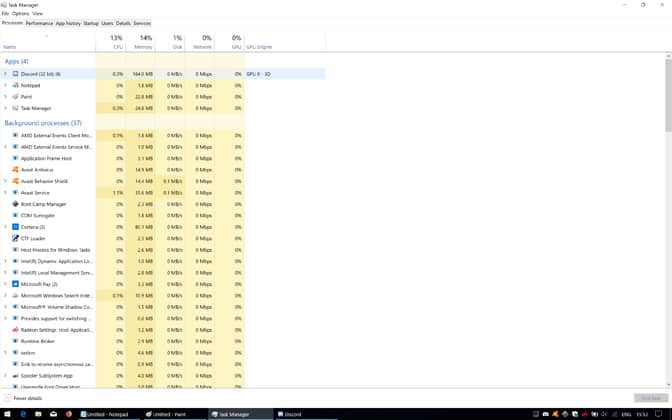Open the notification center icon
The width and height of the screenshot is (672, 420).
click(x=659, y=414)
